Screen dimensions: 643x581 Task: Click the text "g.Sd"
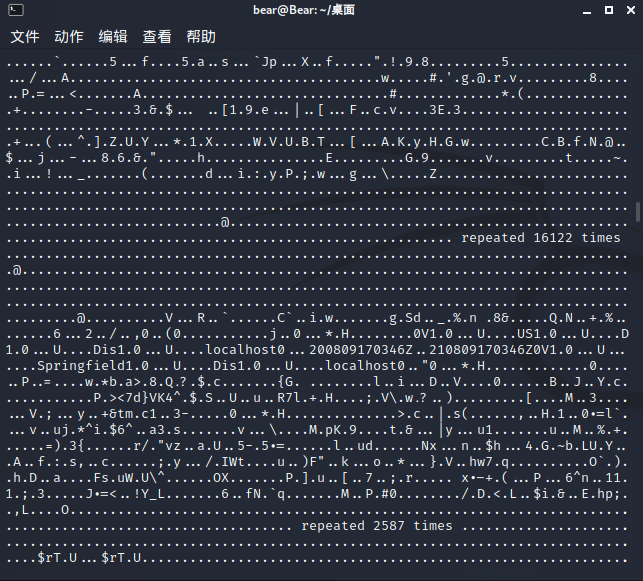tap(405, 317)
